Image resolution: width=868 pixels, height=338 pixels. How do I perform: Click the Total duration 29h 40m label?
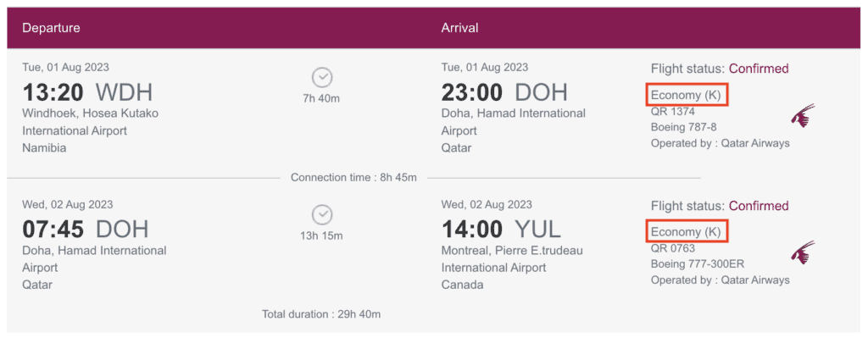click(321, 314)
